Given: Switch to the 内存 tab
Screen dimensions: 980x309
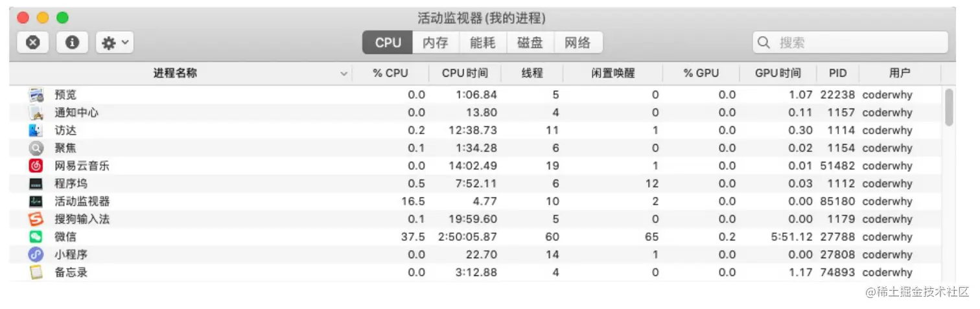Looking at the screenshot, I should pyautogui.click(x=436, y=43).
